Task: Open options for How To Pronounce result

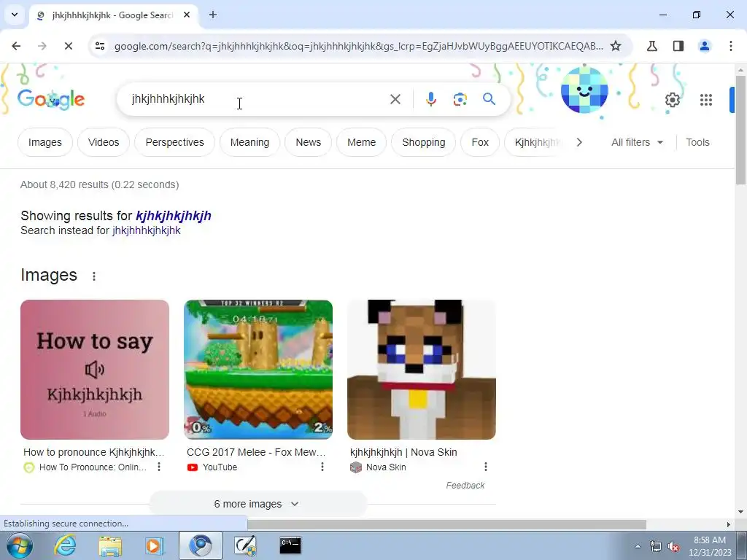Action: click(x=159, y=467)
